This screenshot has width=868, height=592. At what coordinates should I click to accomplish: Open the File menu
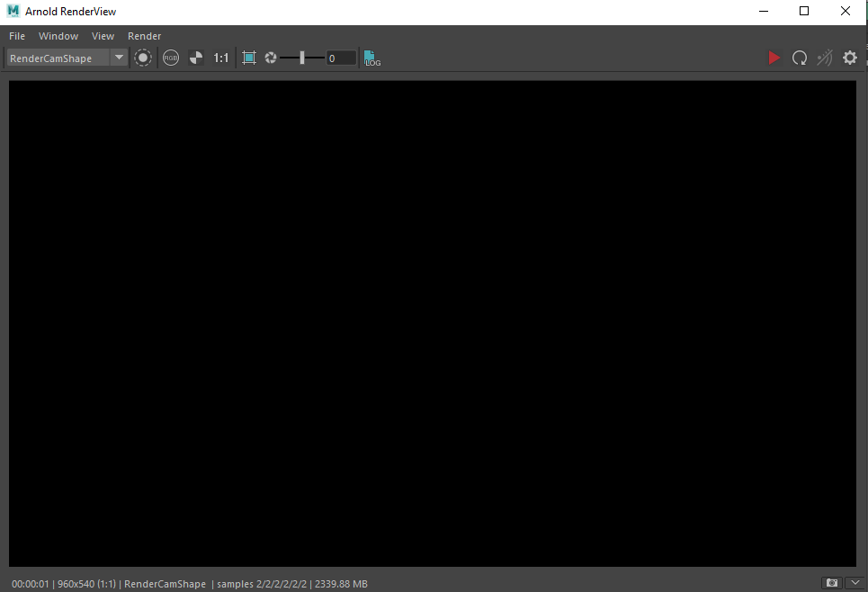(x=17, y=36)
